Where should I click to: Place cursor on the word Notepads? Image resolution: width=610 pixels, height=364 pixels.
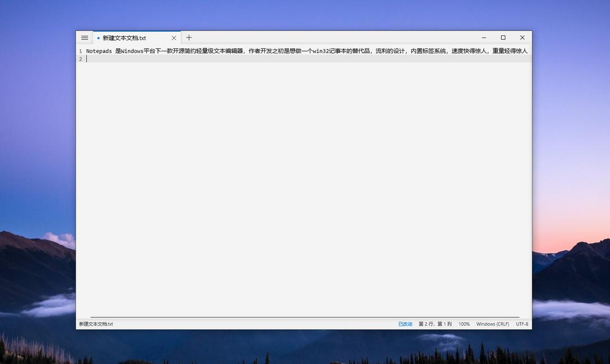coord(99,51)
